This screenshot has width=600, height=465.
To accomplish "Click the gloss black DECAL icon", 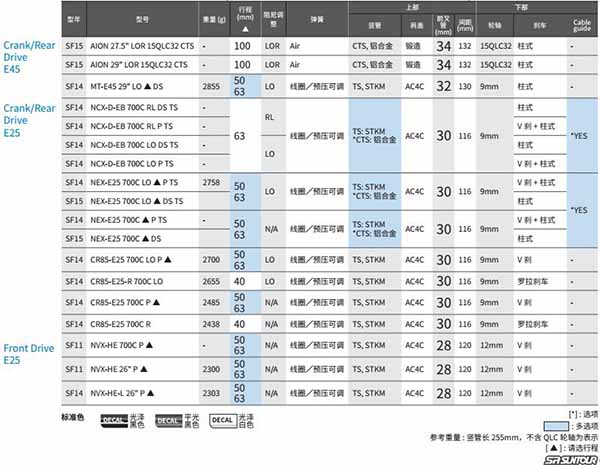I will 114,421.
